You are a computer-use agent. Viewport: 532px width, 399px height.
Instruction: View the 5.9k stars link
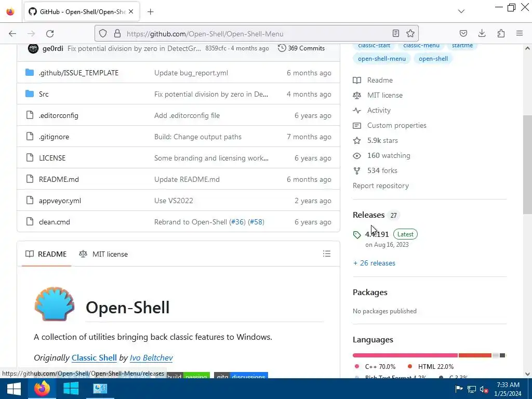tap(375, 140)
